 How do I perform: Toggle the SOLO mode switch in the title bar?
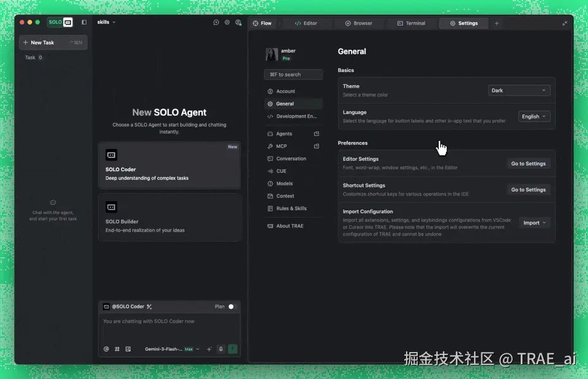[x=60, y=22]
